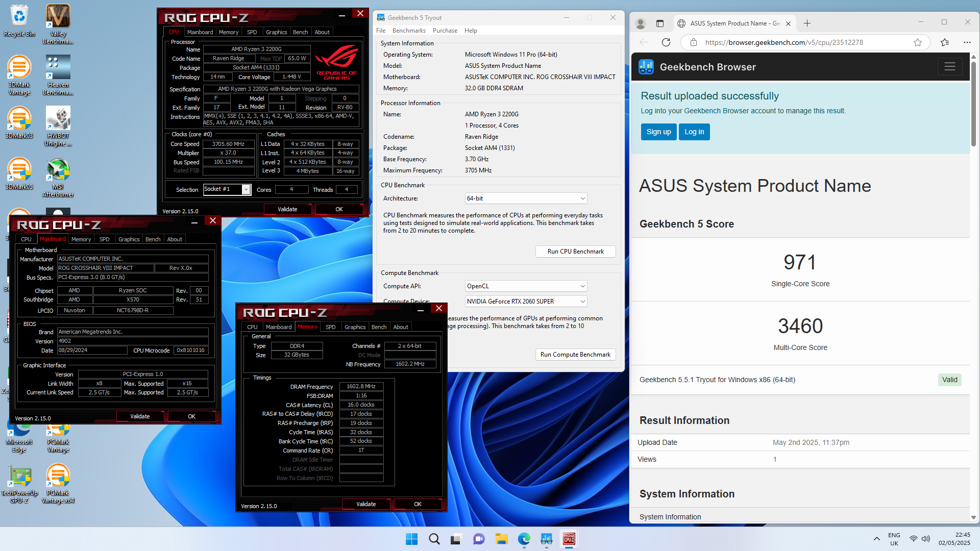Open Edge settings and more menu
Image resolution: width=980 pixels, height=551 pixels.
[967, 42]
